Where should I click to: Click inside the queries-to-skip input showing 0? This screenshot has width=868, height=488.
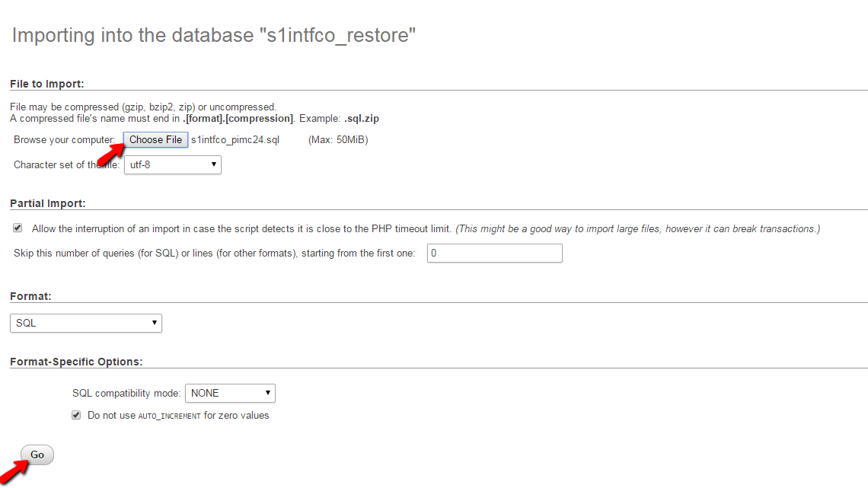click(494, 253)
